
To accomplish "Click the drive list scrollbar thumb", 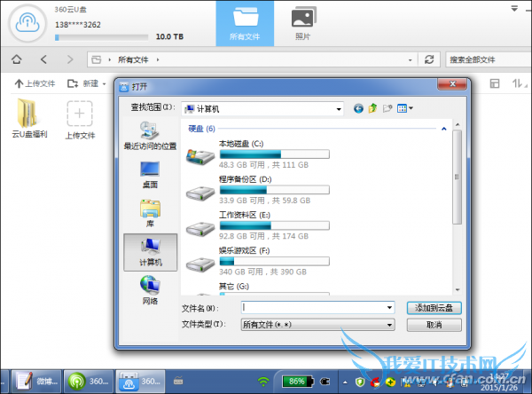I will pos(458,177).
